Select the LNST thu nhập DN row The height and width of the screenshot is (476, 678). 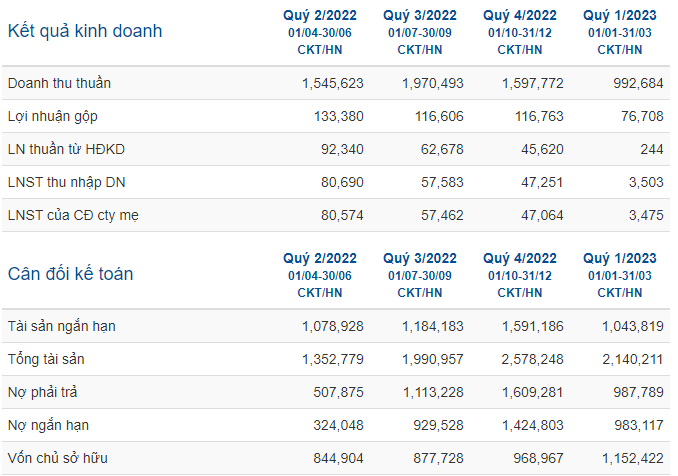click(336, 182)
